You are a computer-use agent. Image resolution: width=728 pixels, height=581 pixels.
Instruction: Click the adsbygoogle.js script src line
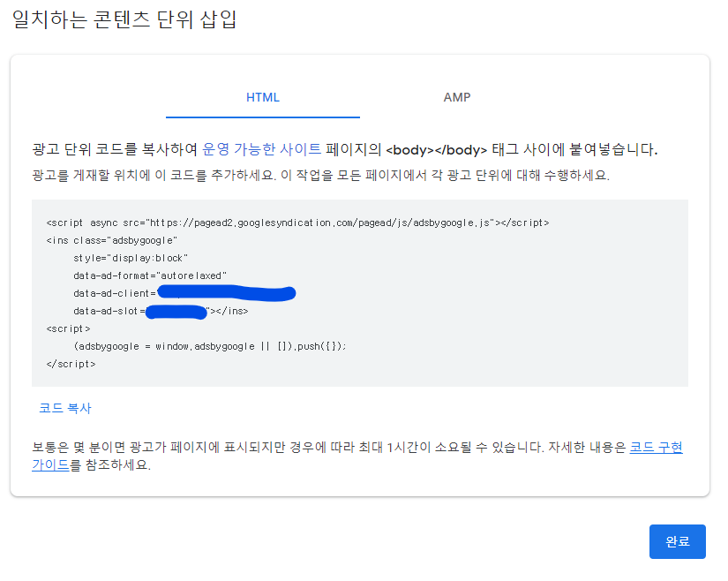[x=297, y=223]
